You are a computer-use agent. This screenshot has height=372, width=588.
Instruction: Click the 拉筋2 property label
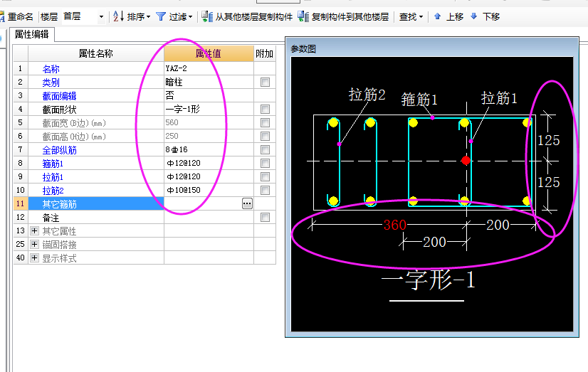(53, 191)
